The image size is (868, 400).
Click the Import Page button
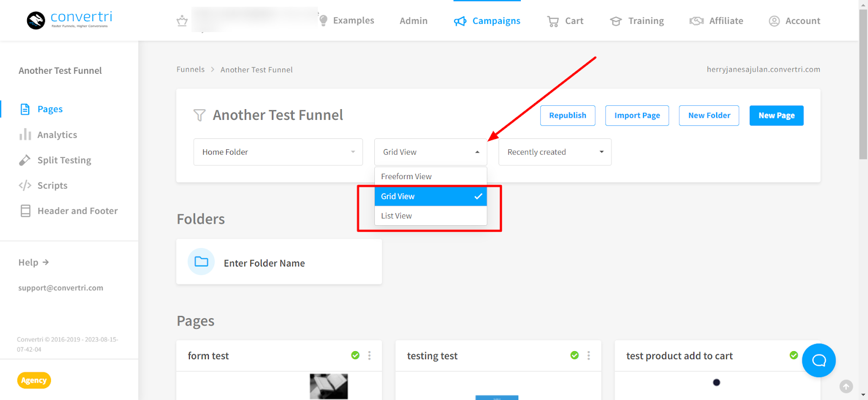click(637, 116)
